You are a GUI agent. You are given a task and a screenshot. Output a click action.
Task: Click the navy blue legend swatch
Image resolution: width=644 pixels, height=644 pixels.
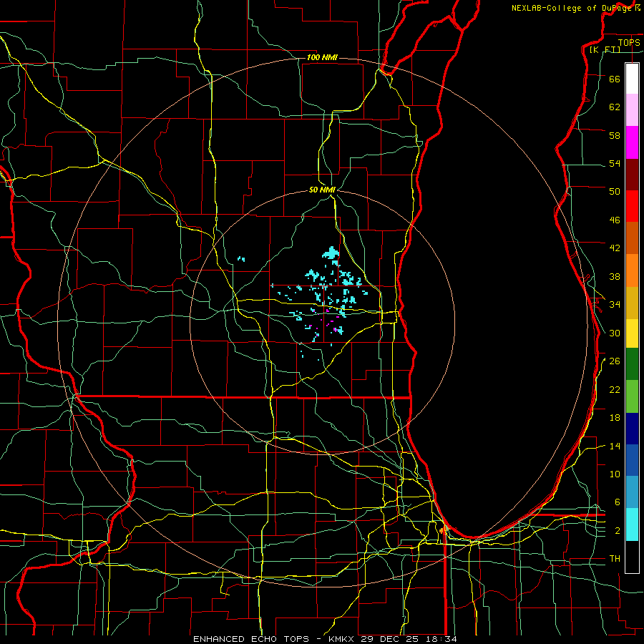click(632, 429)
